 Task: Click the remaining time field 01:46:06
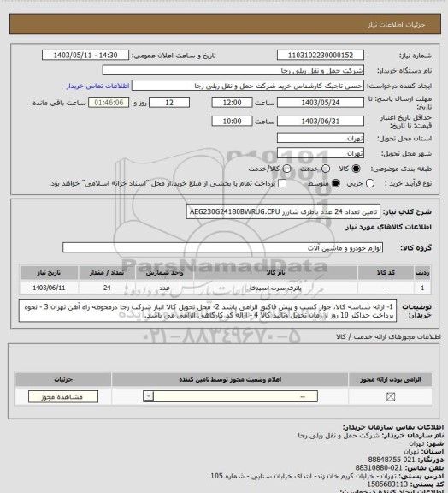[109, 103]
